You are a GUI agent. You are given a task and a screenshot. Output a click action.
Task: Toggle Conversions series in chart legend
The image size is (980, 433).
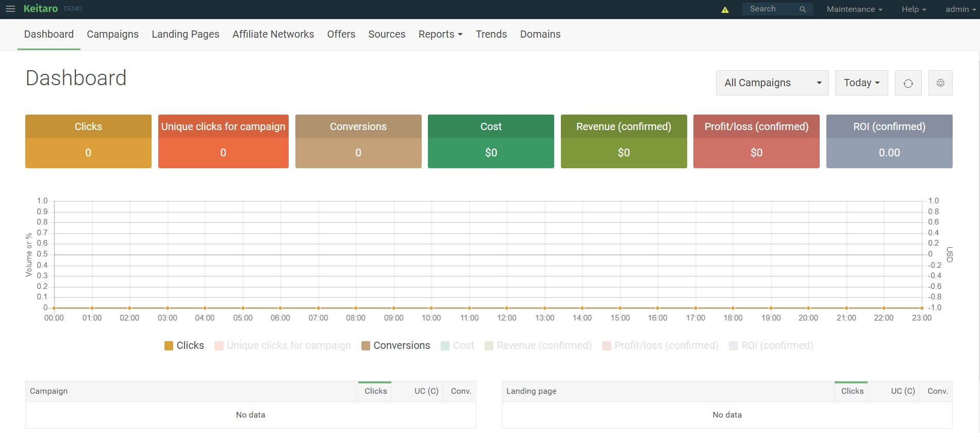click(395, 346)
